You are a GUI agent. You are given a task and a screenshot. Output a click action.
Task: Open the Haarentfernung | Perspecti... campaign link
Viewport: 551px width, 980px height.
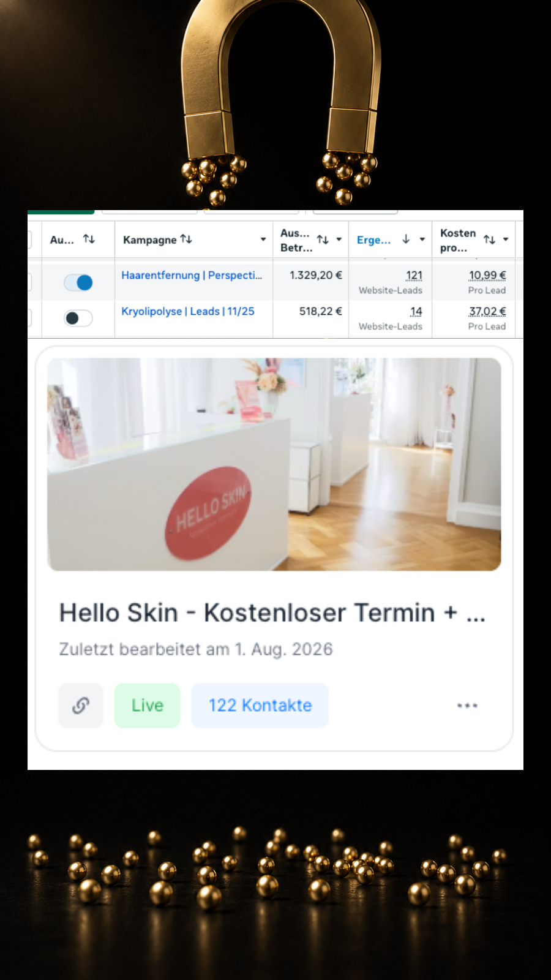[192, 275]
